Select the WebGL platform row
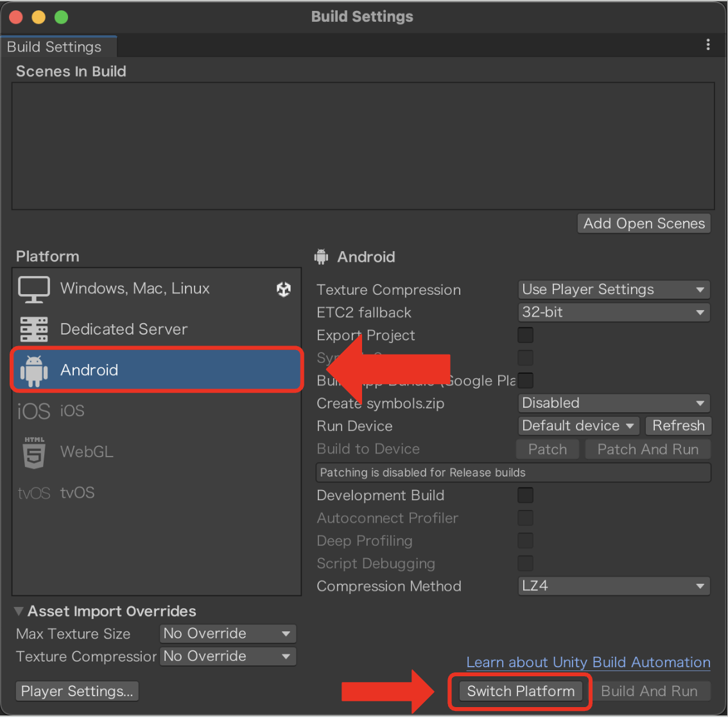 (157, 452)
